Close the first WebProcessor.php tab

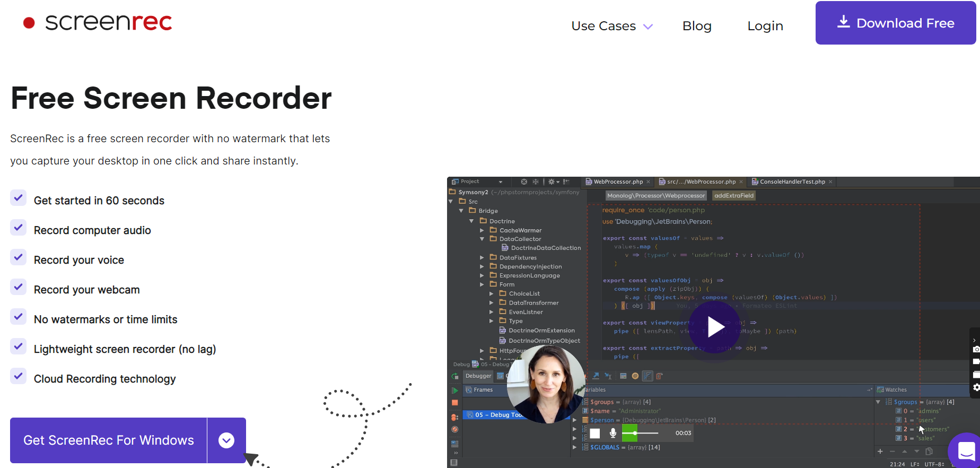click(648, 182)
